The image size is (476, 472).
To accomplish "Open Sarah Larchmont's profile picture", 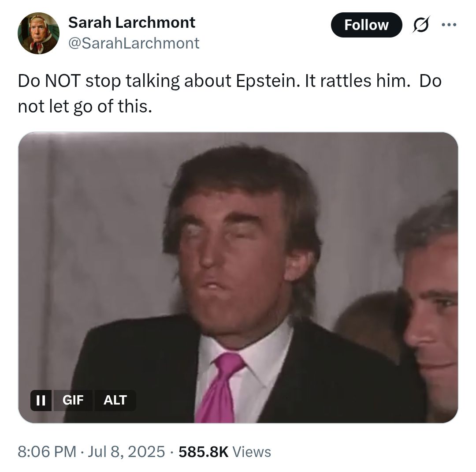I will coord(38,33).
